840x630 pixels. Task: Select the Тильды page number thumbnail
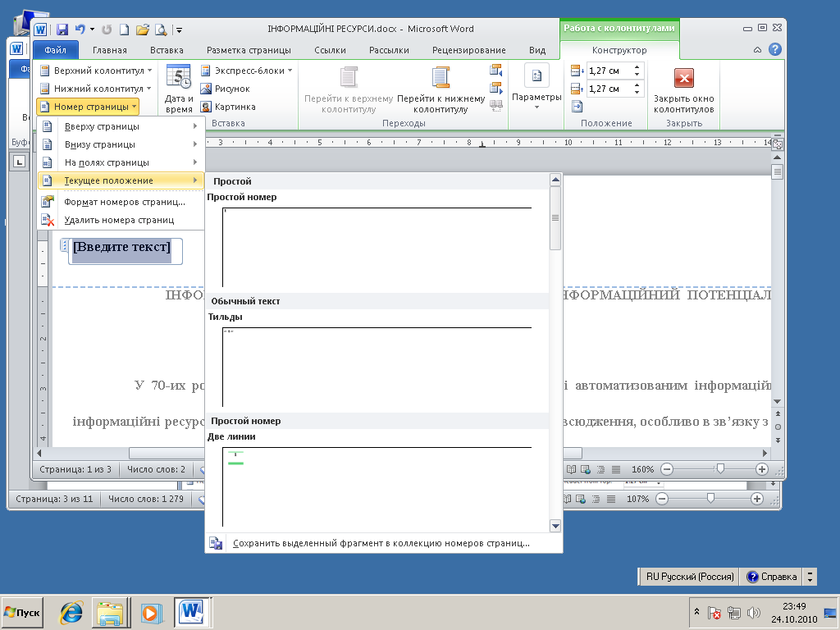pyautogui.click(x=377, y=367)
